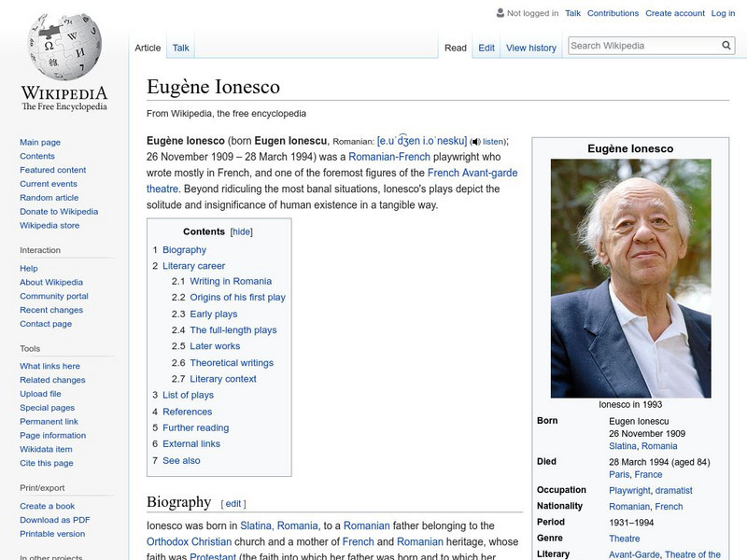Open the Romanian-French link

pyautogui.click(x=389, y=157)
